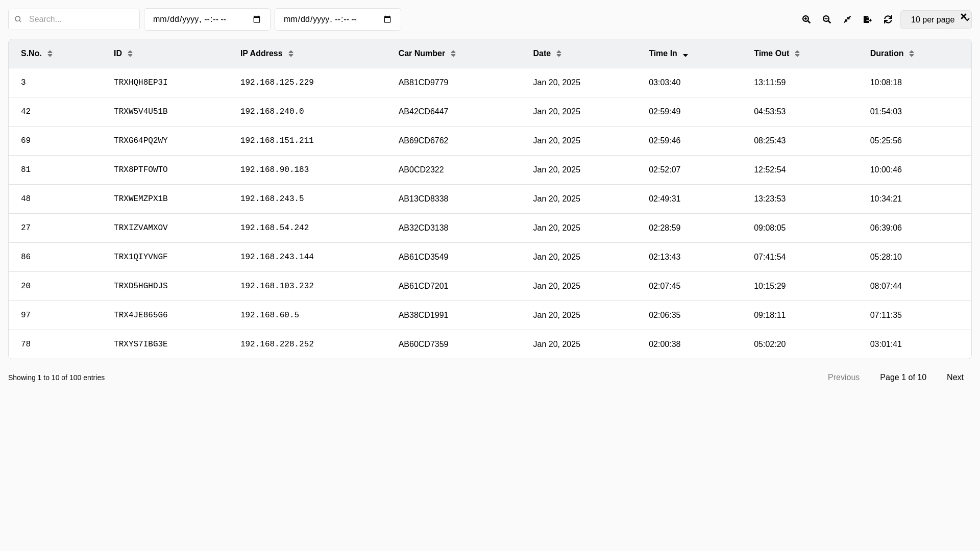Click the refresh table icon
This screenshot has height=551, width=980.
(x=888, y=19)
